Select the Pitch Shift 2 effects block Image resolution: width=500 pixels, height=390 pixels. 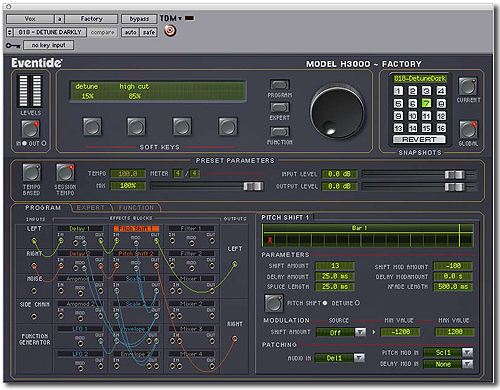136,254
